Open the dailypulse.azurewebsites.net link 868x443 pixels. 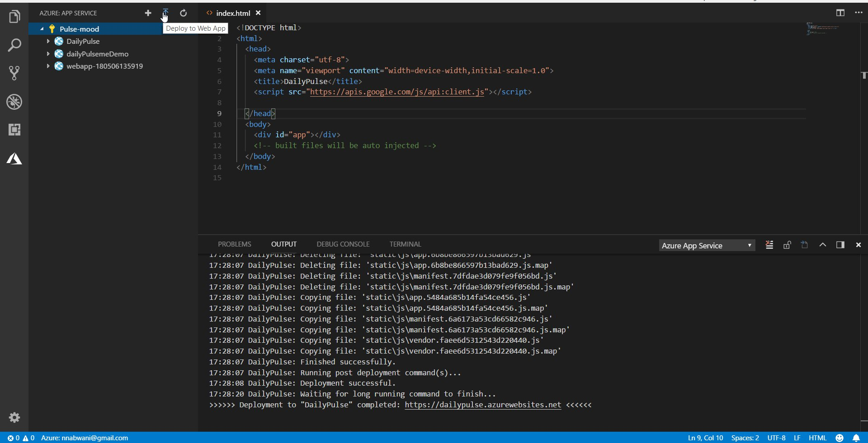[483, 405]
